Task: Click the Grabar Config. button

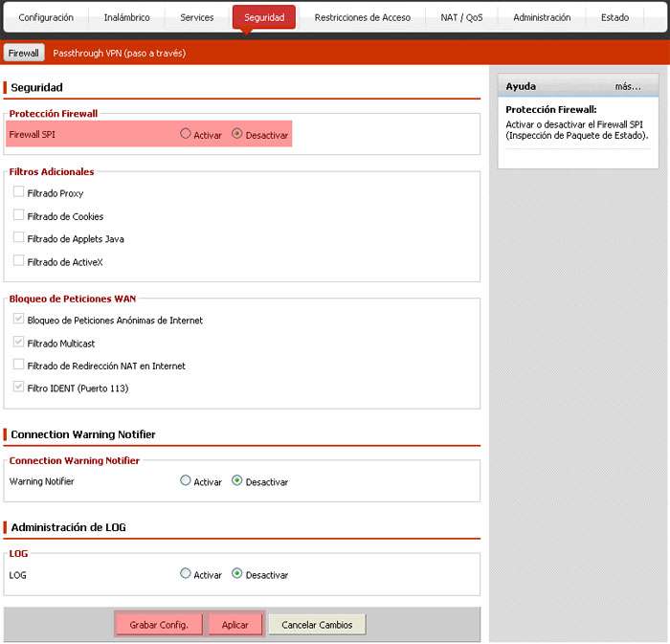Action: [x=159, y=625]
